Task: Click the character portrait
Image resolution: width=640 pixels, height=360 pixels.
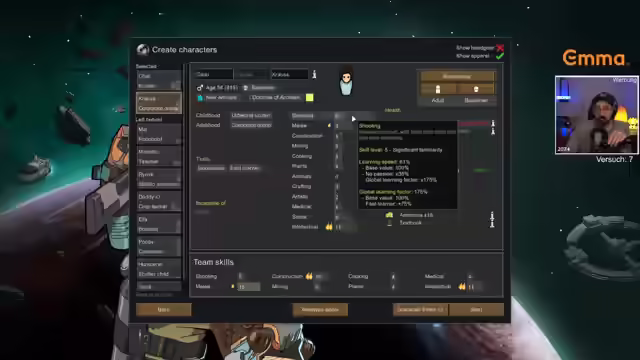Action: 346,82
